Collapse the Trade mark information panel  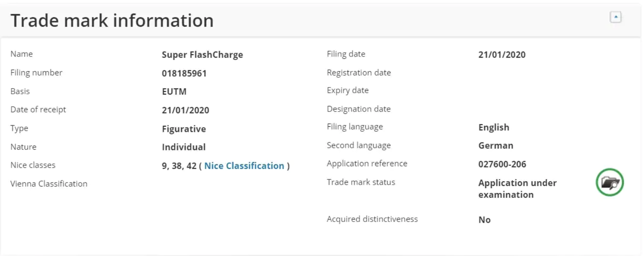615,17
